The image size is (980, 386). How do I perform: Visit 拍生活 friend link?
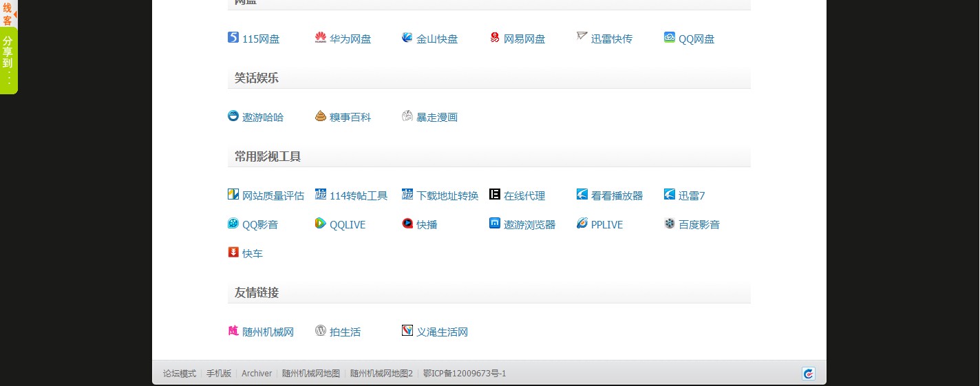tap(345, 332)
